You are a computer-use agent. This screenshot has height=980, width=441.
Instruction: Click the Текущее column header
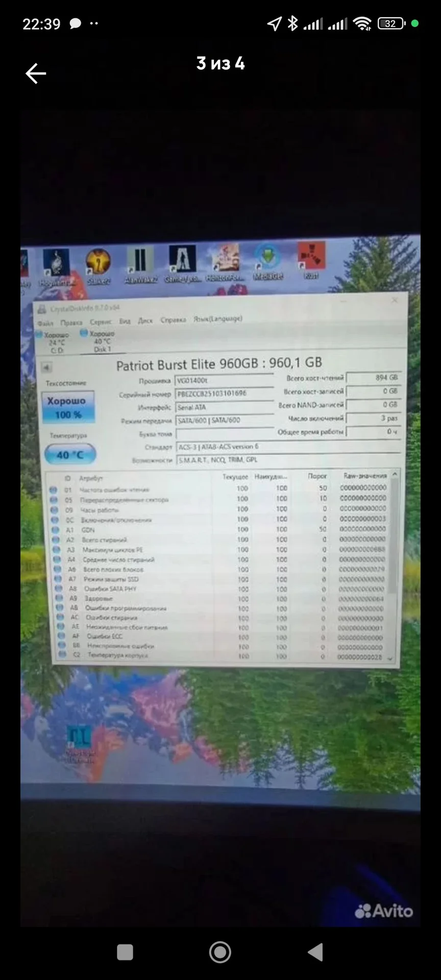tap(235, 477)
